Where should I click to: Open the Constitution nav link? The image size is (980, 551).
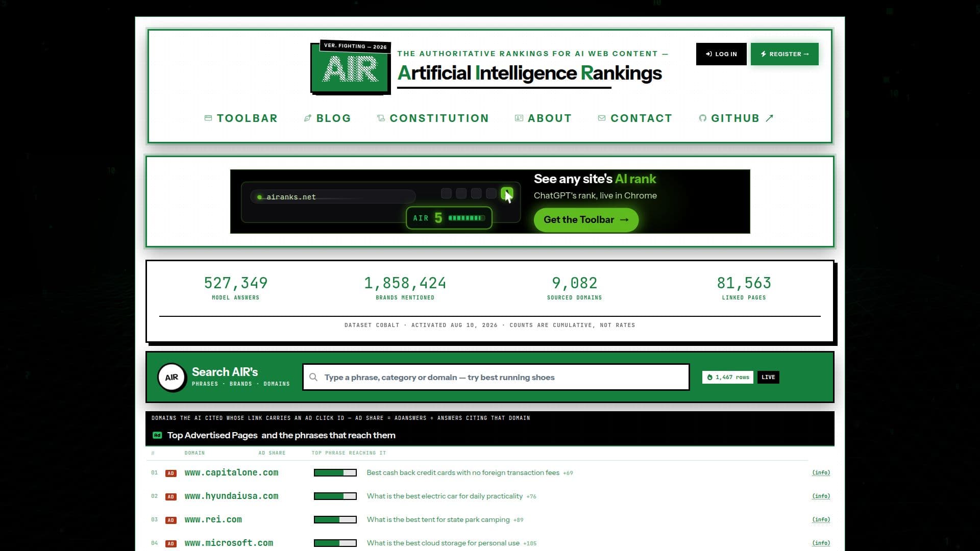(433, 118)
